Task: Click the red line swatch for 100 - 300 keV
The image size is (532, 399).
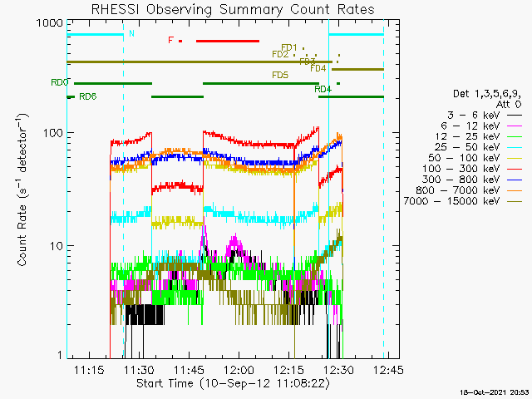Action: [515, 169]
